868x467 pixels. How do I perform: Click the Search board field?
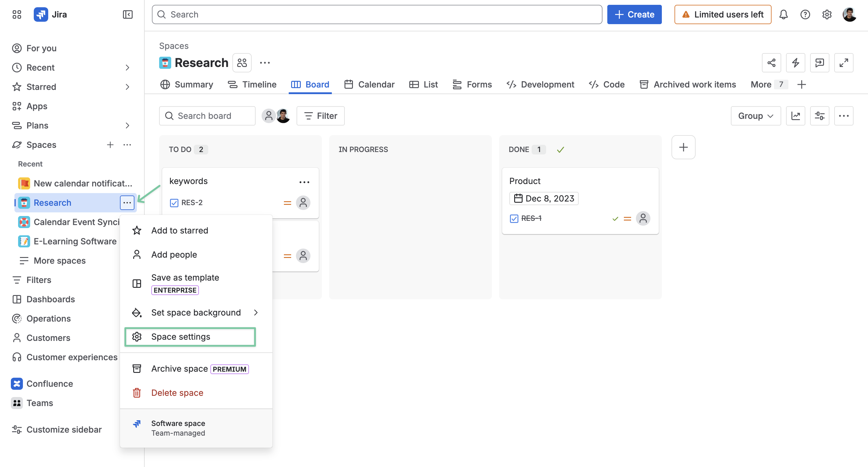207,116
